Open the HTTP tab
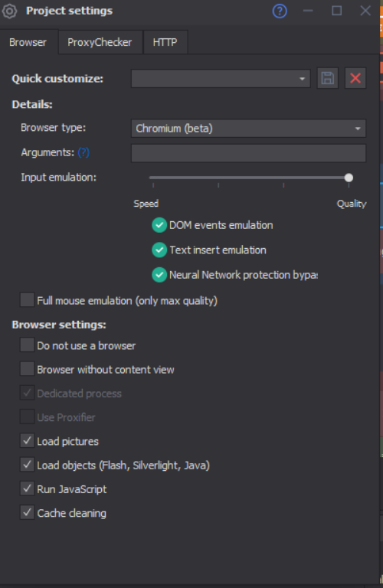Image resolution: width=383 pixels, height=588 pixels. coord(165,42)
